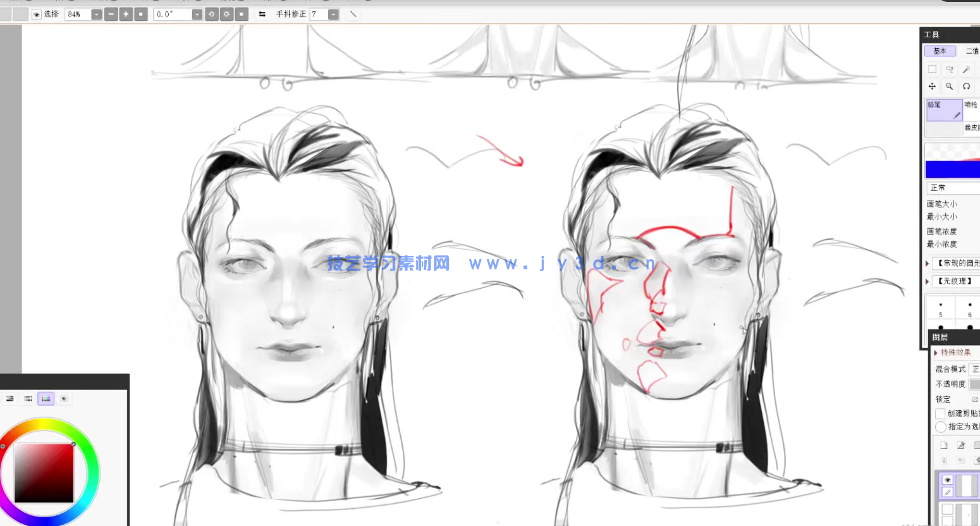Flip the canvas horizontally
The height and width of the screenshot is (526, 980).
click(262, 14)
